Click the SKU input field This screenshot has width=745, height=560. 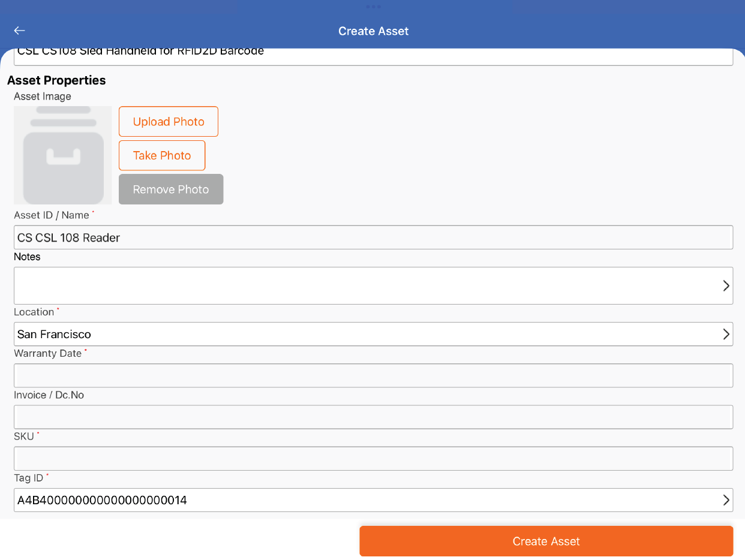click(x=373, y=458)
